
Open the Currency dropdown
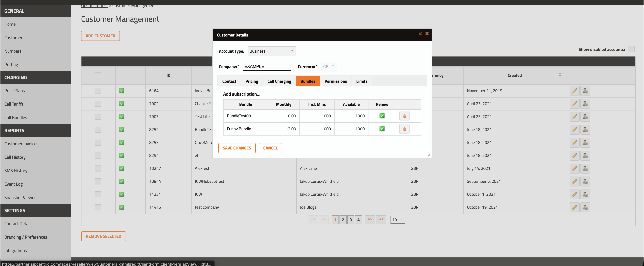click(x=329, y=67)
